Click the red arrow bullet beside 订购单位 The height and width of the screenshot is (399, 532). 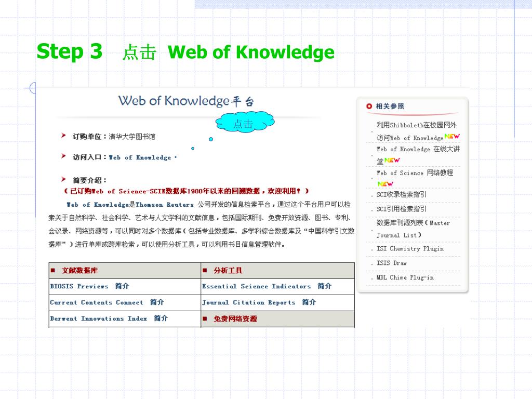point(63,136)
